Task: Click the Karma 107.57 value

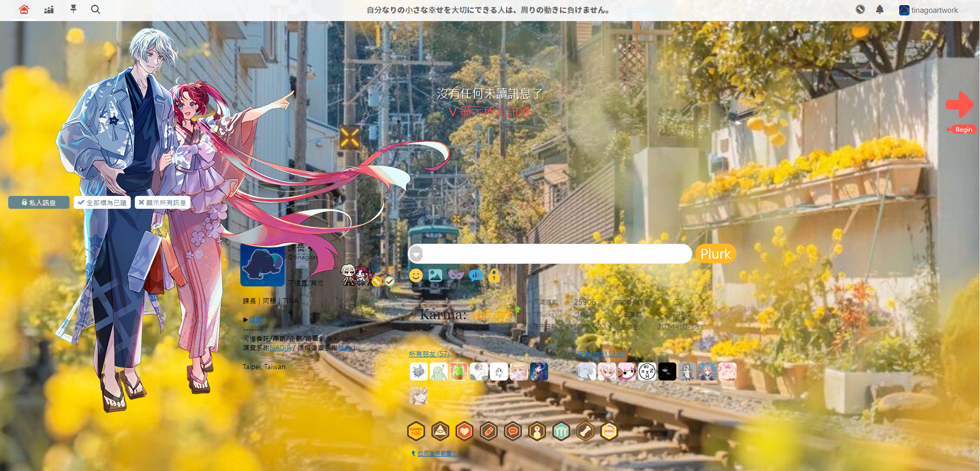Action: 491,315
